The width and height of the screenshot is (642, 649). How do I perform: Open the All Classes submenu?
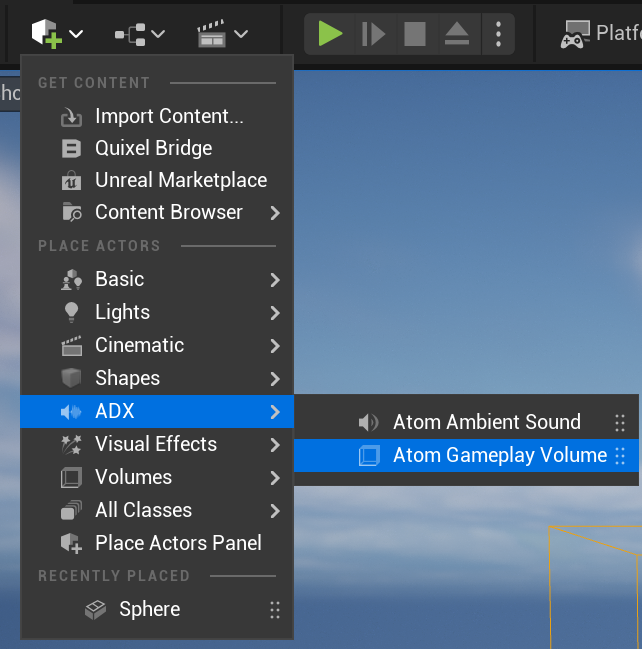point(157,510)
